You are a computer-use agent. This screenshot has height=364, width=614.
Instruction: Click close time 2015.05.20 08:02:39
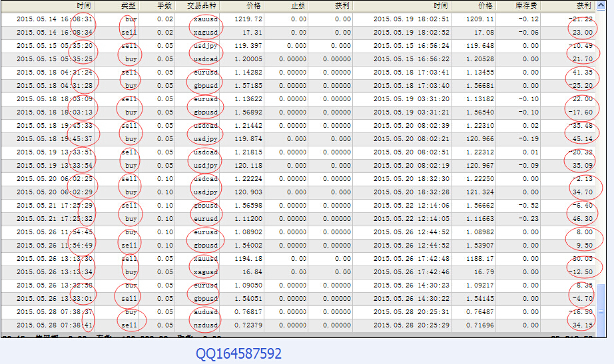click(x=411, y=126)
